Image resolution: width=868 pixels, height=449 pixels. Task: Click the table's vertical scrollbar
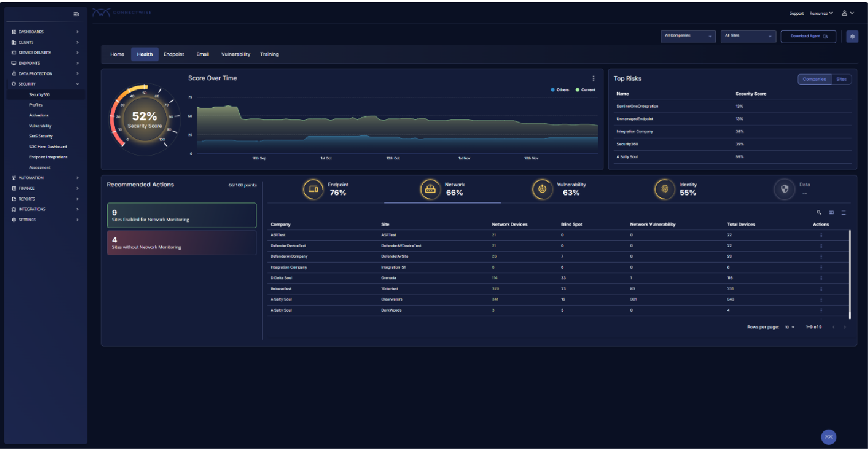pyautogui.click(x=850, y=275)
